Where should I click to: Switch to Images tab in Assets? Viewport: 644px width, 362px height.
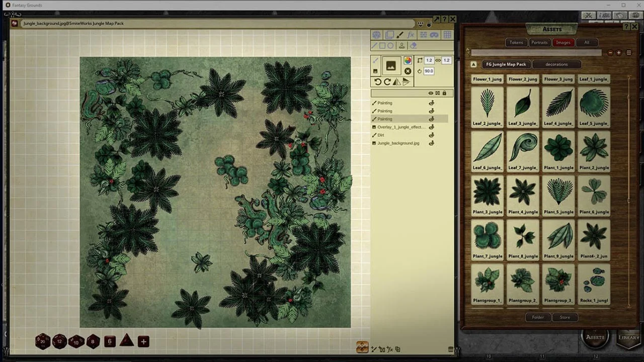563,42
